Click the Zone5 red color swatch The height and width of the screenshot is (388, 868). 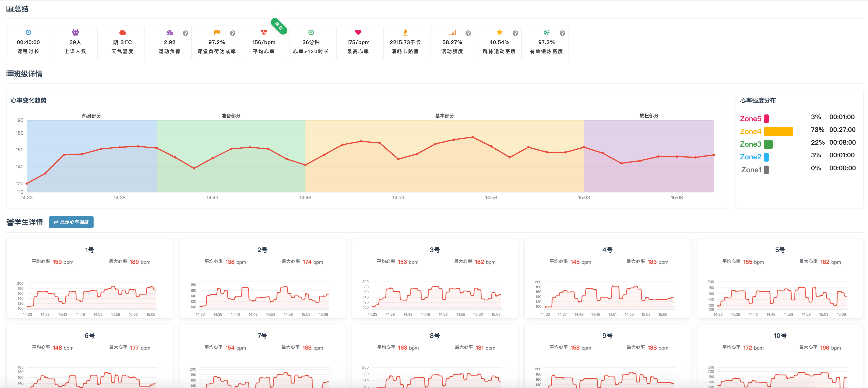(766, 118)
